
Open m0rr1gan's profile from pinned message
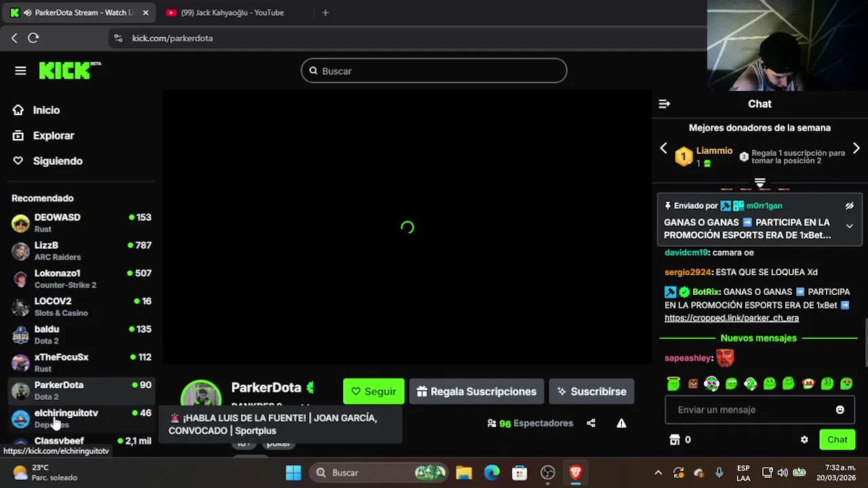pyautogui.click(x=764, y=205)
